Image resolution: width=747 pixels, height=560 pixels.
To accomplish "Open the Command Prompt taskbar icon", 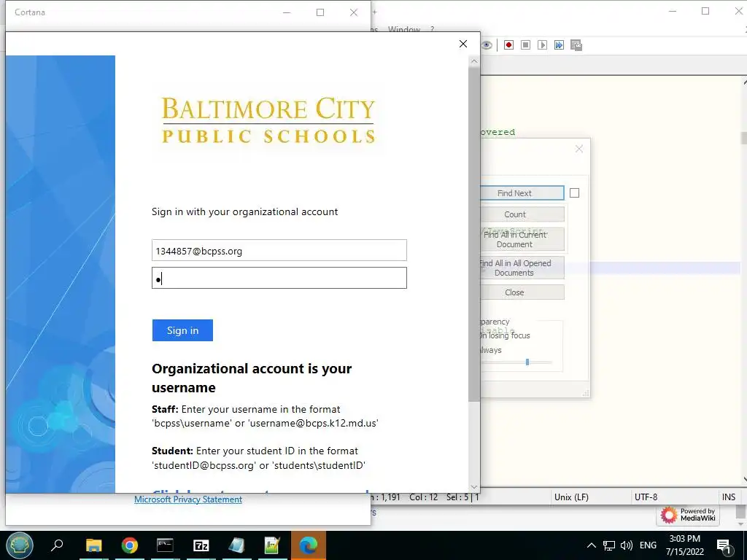I will (x=166, y=545).
